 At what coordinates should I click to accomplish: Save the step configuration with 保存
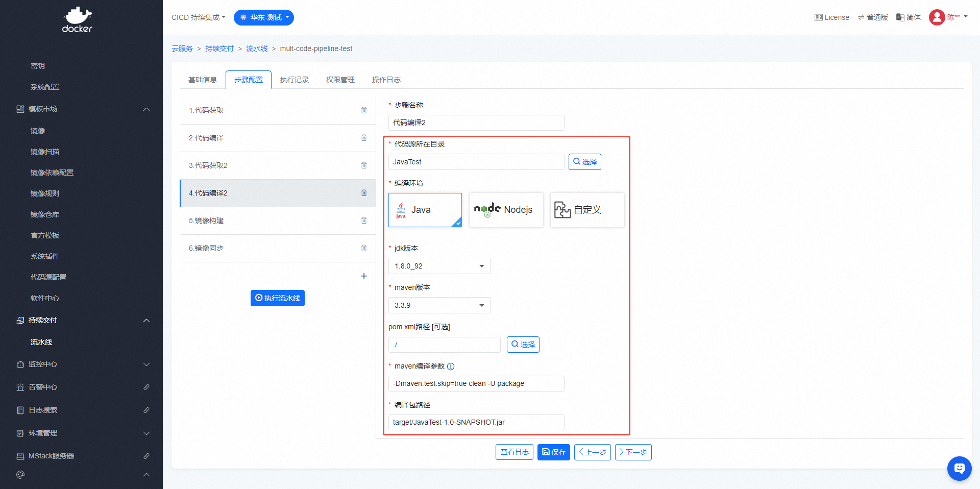553,452
